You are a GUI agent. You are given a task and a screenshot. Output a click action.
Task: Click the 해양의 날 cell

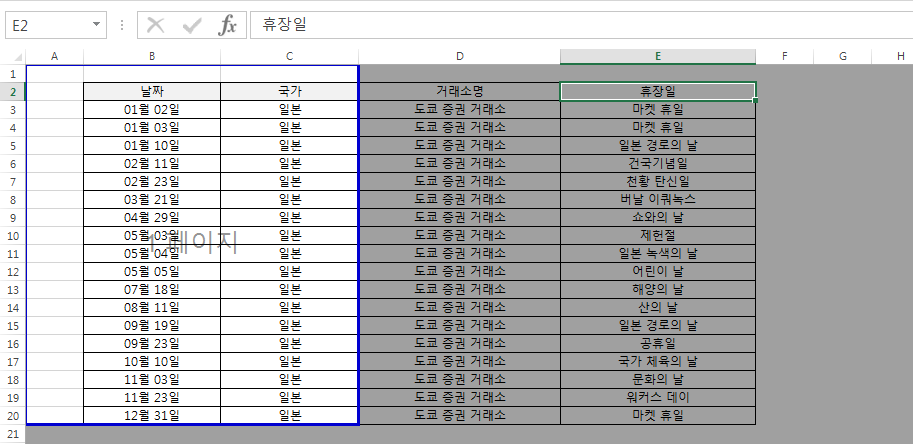pyautogui.click(x=658, y=290)
